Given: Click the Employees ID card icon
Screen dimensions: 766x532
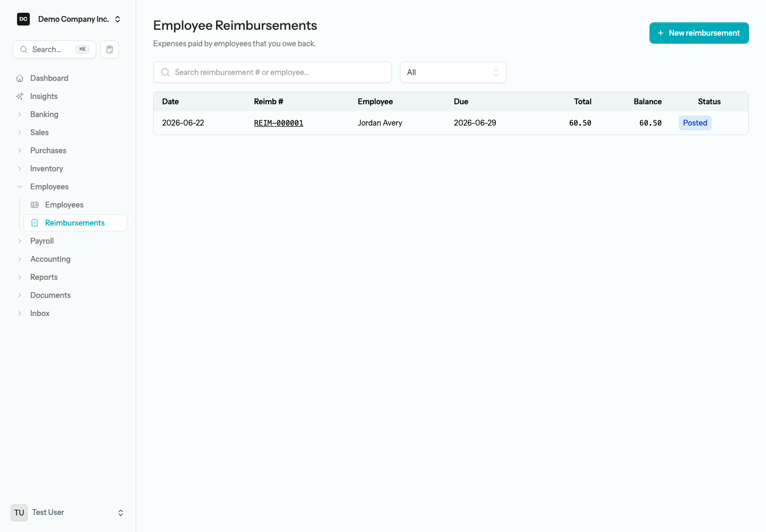Looking at the screenshot, I should 35,205.
